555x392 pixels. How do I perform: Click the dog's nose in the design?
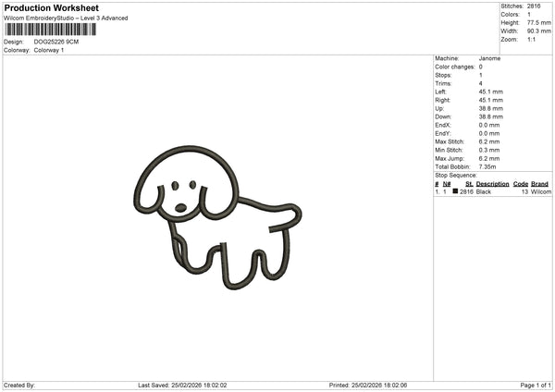pos(181,207)
